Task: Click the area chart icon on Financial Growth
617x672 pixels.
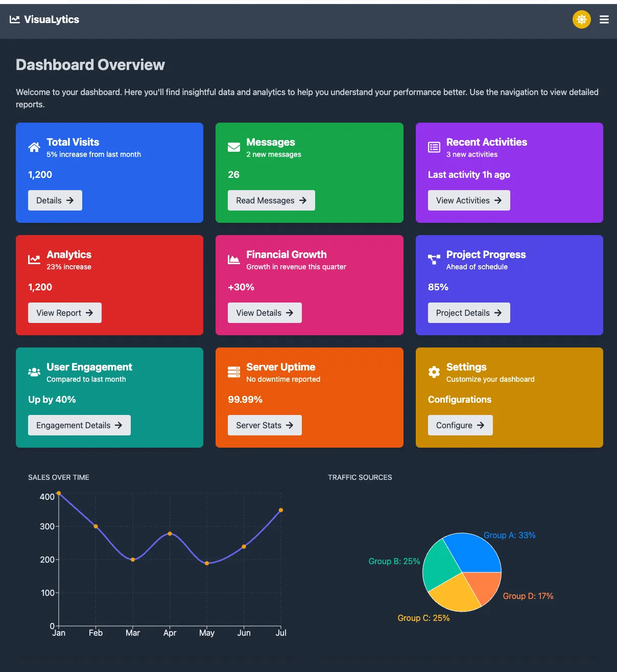Action: [x=234, y=260]
